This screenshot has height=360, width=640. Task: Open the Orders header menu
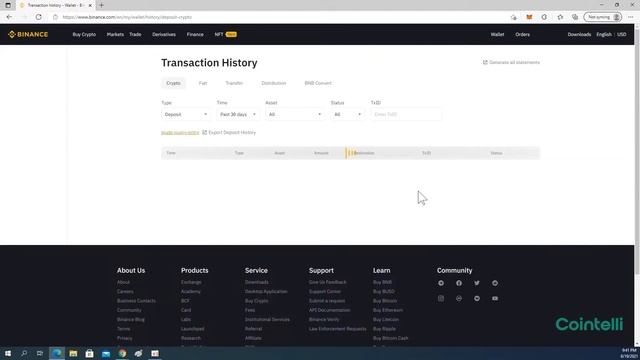point(522,35)
